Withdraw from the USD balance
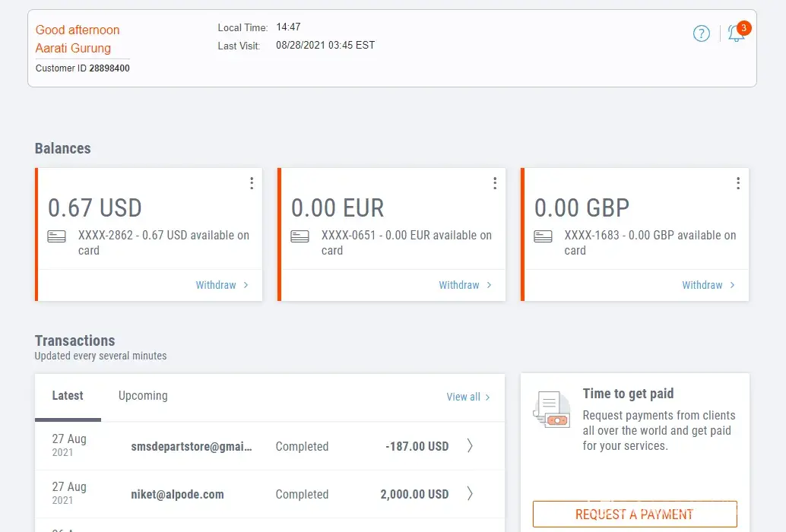Screen dimensions: 786x532 221,285
